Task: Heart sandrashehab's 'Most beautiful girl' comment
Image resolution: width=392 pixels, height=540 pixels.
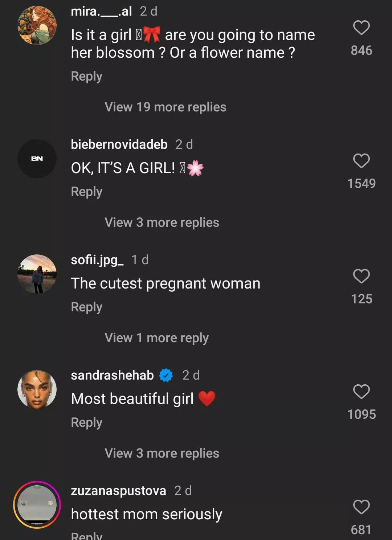Action: 361,392
